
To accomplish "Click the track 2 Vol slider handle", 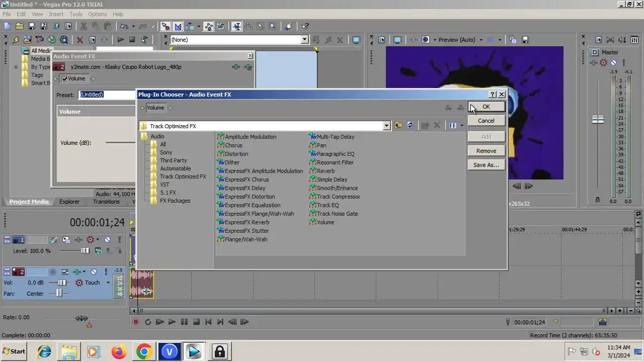I will coord(62,283).
